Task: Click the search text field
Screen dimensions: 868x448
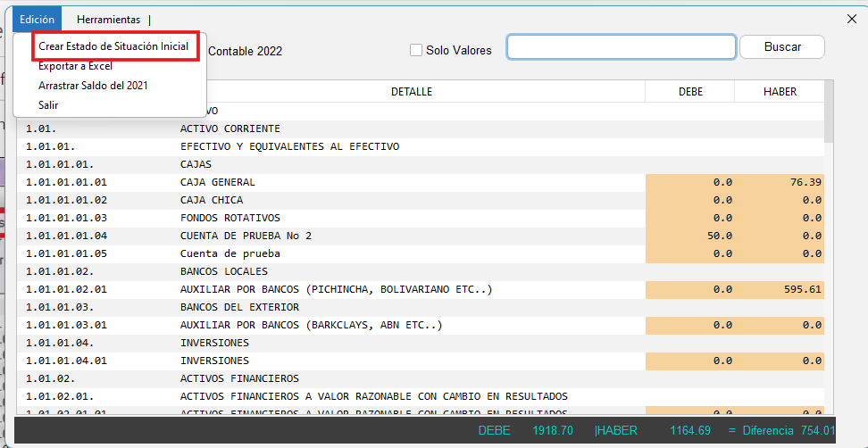Action: coord(621,47)
